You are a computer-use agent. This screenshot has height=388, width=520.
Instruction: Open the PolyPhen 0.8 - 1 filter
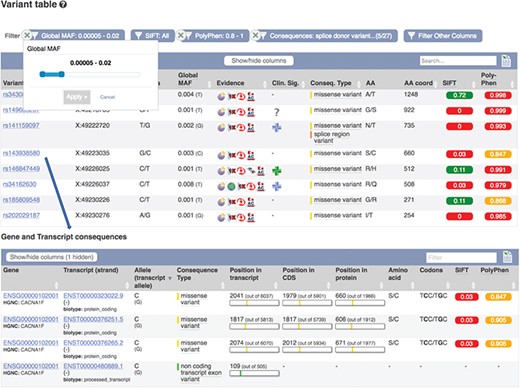point(217,36)
